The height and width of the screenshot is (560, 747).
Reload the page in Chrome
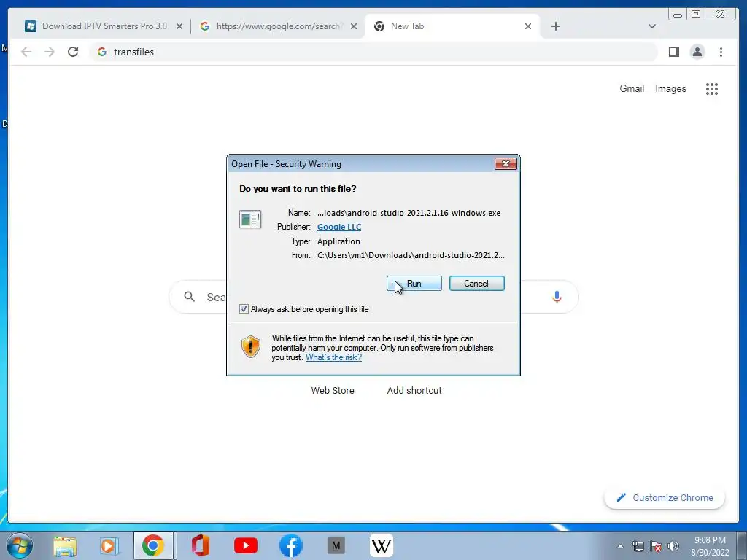(73, 52)
